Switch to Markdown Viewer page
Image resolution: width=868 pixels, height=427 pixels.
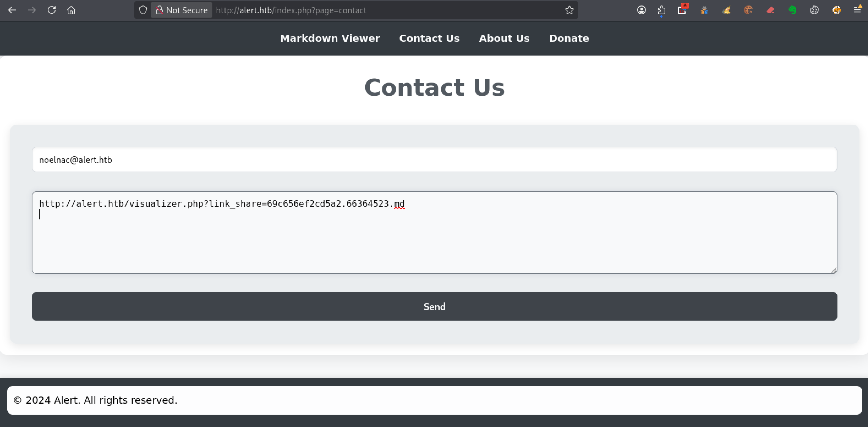click(x=330, y=38)
